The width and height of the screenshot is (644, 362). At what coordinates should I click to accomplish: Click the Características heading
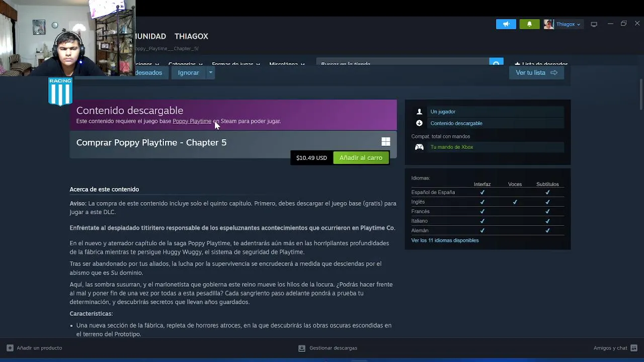point(91,314)
